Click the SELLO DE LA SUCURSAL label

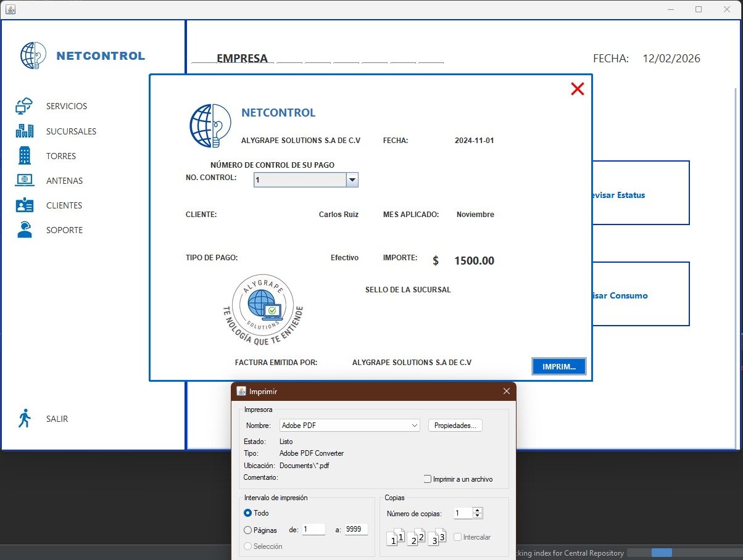(408, 290)
